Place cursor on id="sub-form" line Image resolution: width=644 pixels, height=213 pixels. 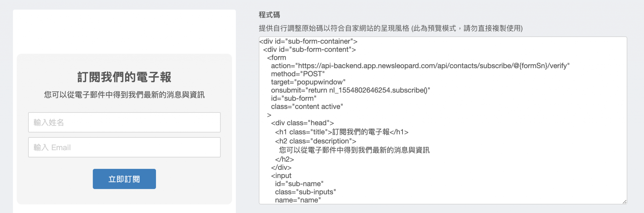[x=294, y=99]
